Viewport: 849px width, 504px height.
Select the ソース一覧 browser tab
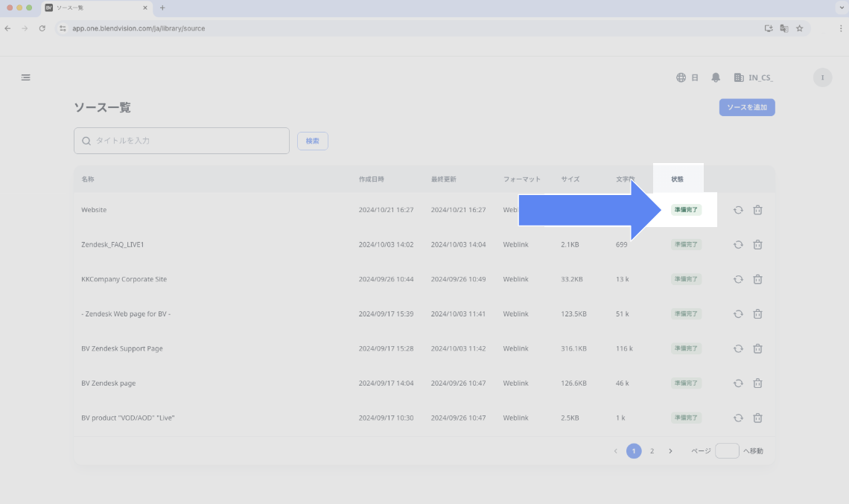point(96,8)
